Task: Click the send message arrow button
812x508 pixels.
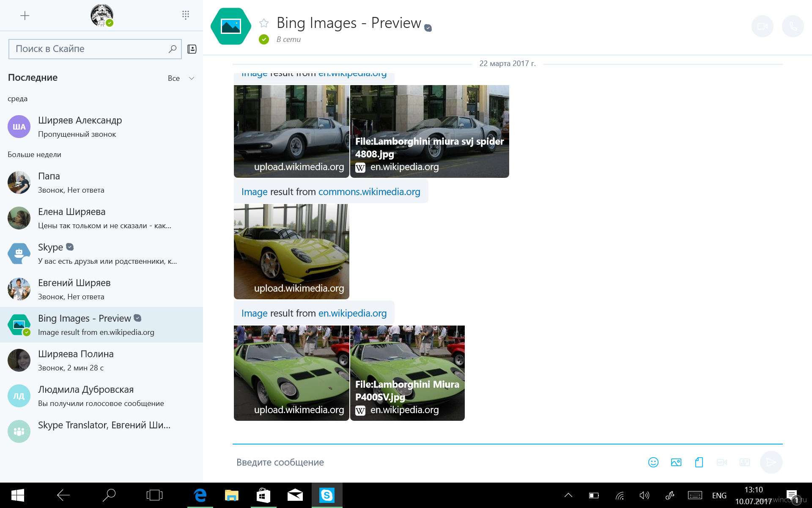Action: pyautogui.click(x=771, y=462)
